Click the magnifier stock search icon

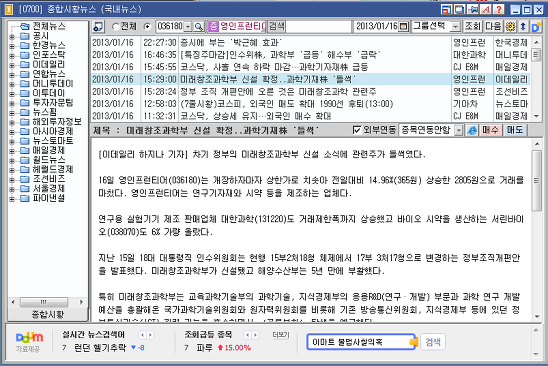[x=199, y=27]
